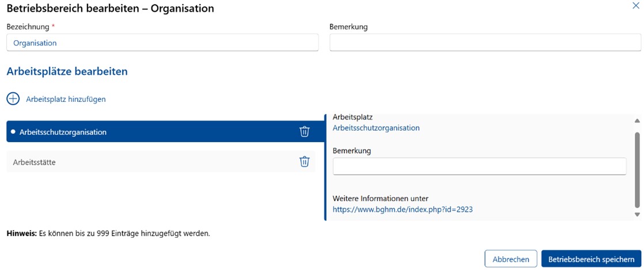The width and height of the screenshot is (644, 270).
Task: Click the Hinweis text about 999 entries
Action: pos(108,234)
